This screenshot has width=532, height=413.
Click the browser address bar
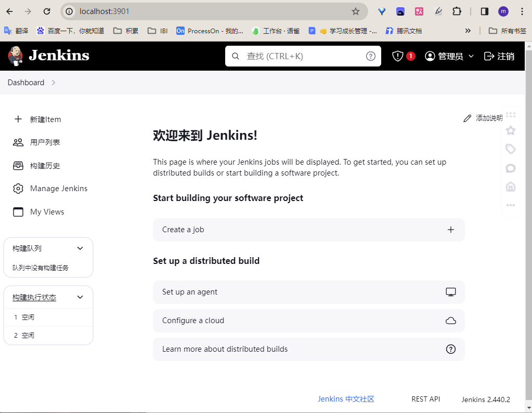pyautogui.click(x=214, y=11)
